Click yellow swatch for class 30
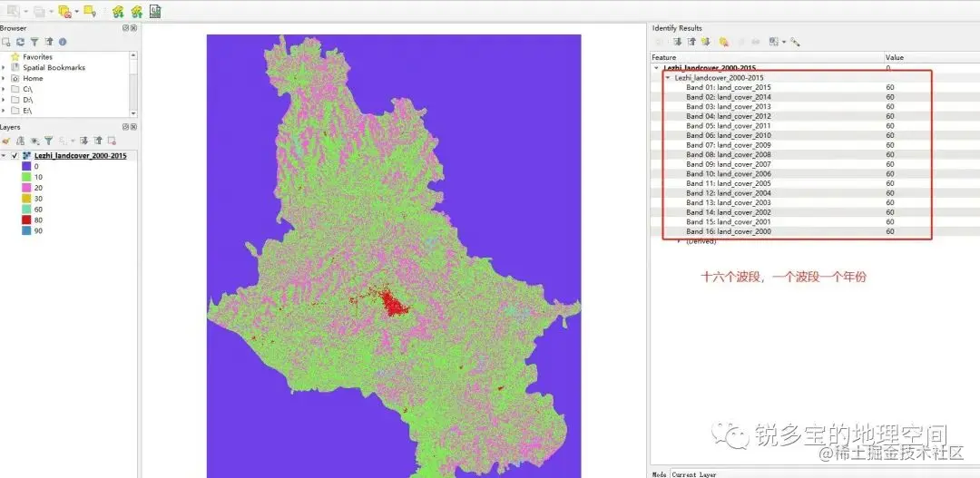The image size is (980, 478). pos(26,198)
